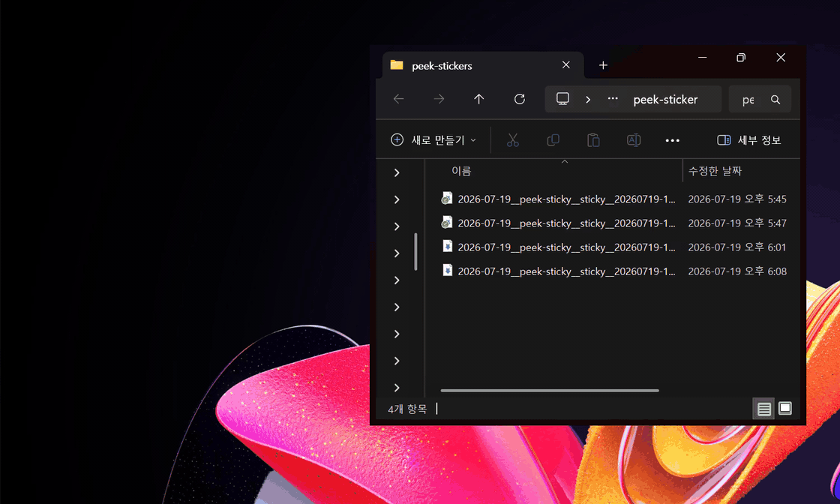Expand the topmost navigation pane chevron
The height and width of the screenshot is (504, 840).
[x=397, y=172]
